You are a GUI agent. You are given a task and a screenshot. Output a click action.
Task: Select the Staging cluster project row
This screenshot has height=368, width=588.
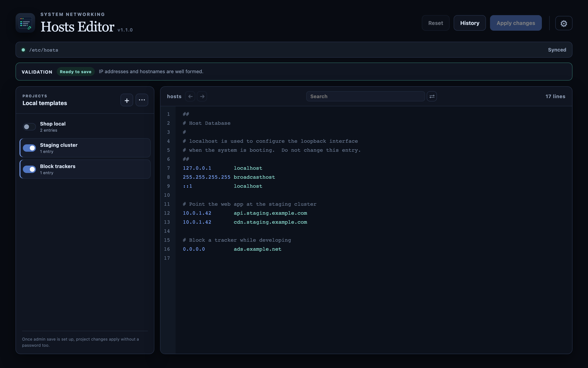click(x=85, y=148)
